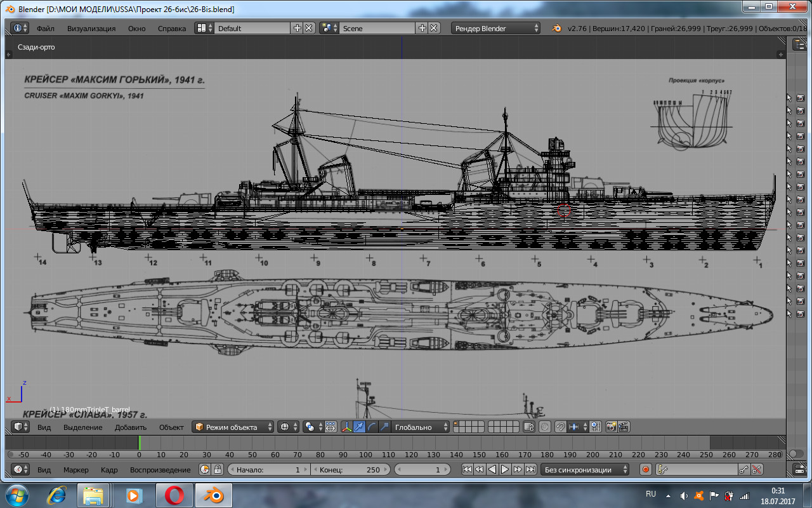Click the active keying set field

696,469
